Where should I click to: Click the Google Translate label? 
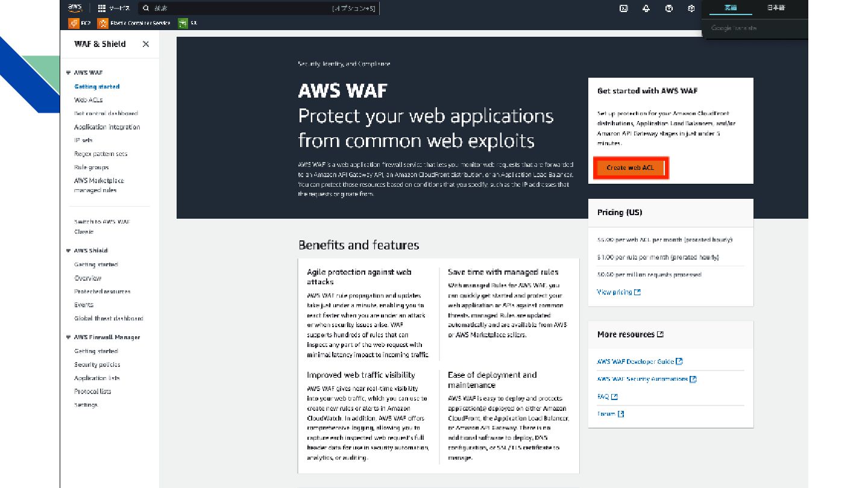click(x=734, y=28)
